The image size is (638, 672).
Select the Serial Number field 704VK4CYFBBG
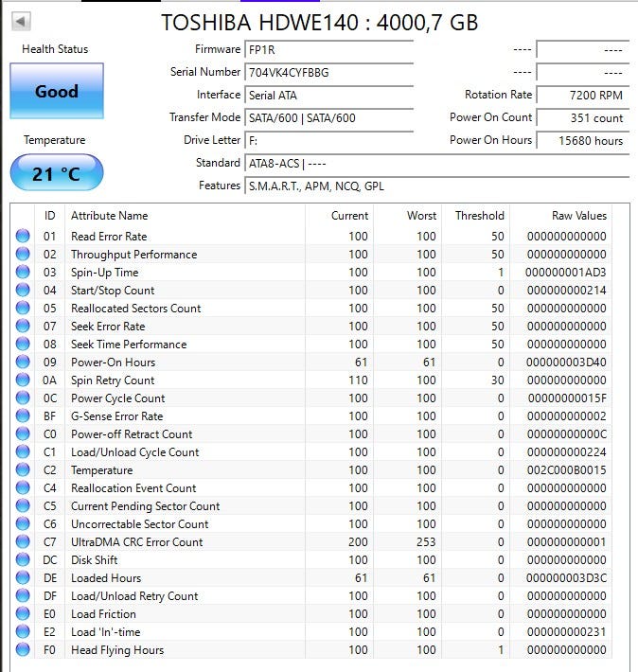tap(328, 73)
